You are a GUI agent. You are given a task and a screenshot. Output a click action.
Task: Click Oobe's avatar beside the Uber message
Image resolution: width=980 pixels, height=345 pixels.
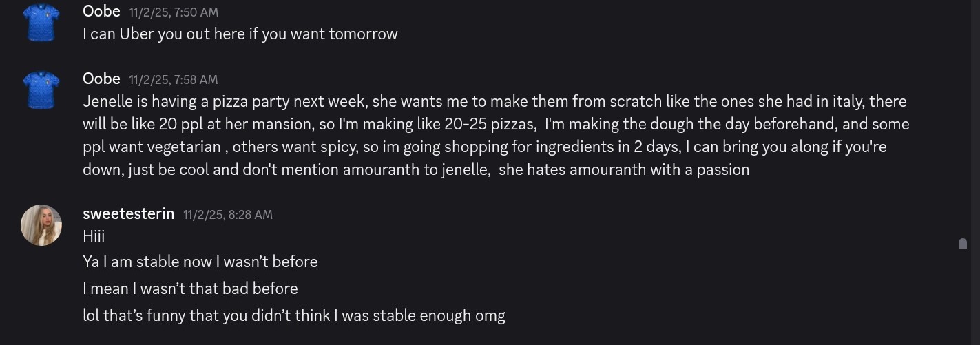[41, 22]
